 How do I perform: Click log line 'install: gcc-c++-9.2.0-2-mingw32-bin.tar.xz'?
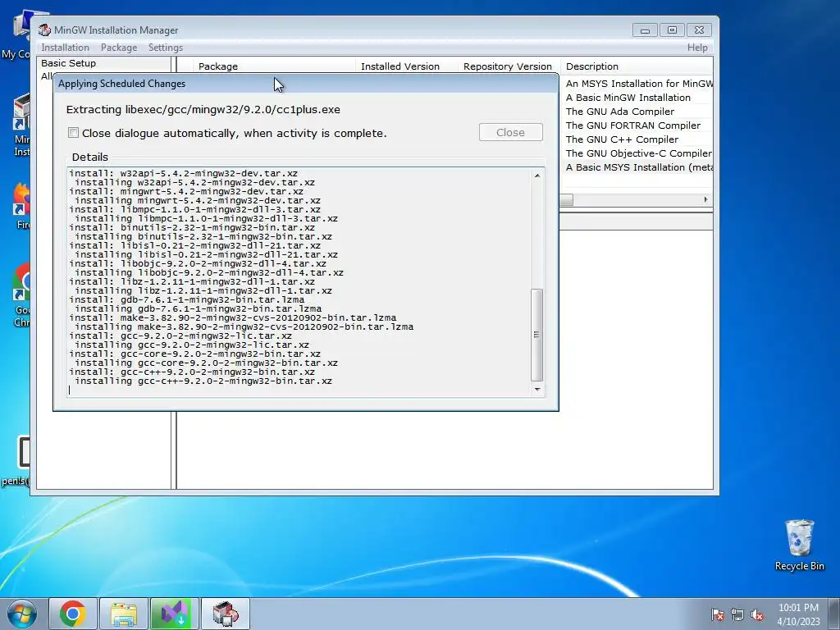(192, 372)
